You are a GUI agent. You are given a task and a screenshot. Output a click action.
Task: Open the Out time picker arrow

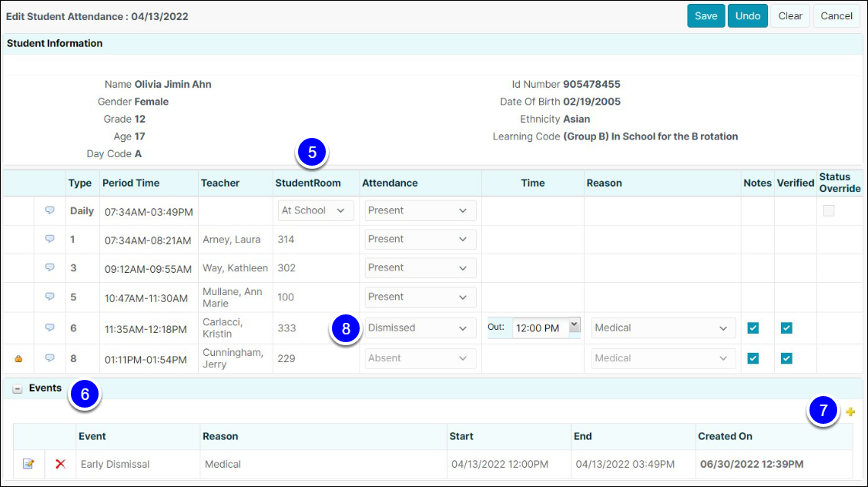[x=575, y=324]
